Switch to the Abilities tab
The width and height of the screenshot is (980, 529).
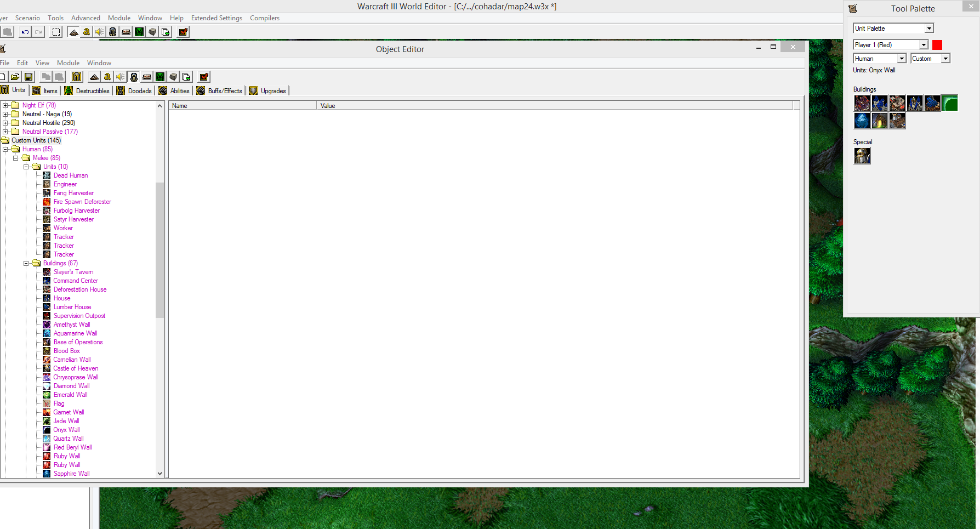(174, 91)
